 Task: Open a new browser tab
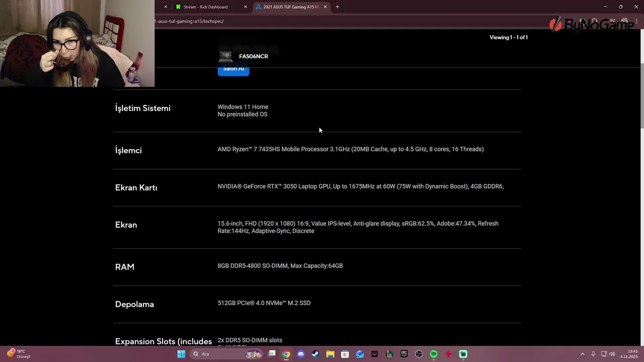pos(337,7)
